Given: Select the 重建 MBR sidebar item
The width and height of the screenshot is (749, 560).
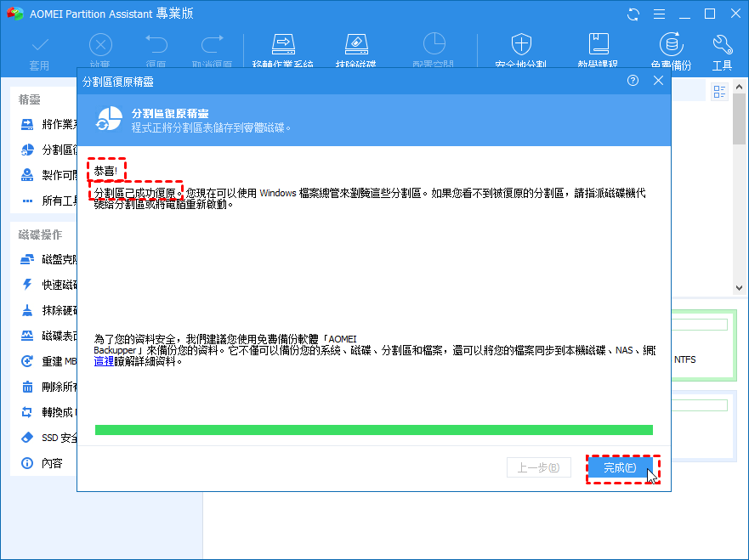Looking at the screenshot, I should pyautogui.click(x=48, y=361).
